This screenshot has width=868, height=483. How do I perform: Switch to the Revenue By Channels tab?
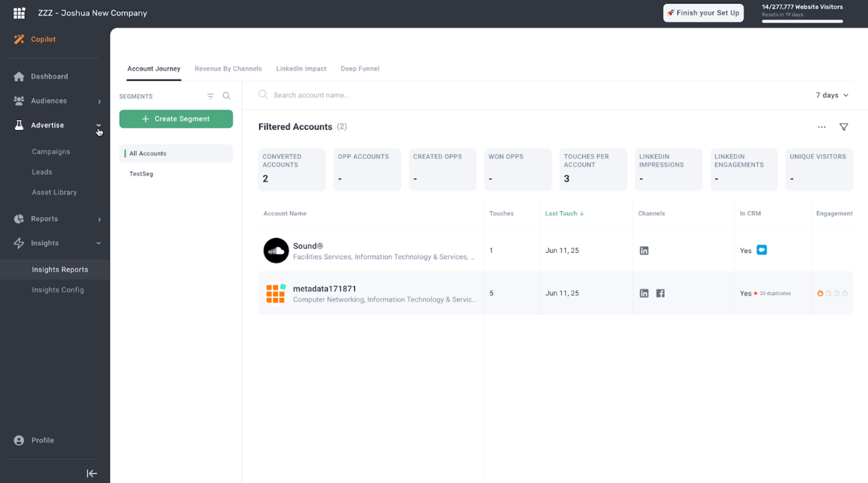point(228,68)
